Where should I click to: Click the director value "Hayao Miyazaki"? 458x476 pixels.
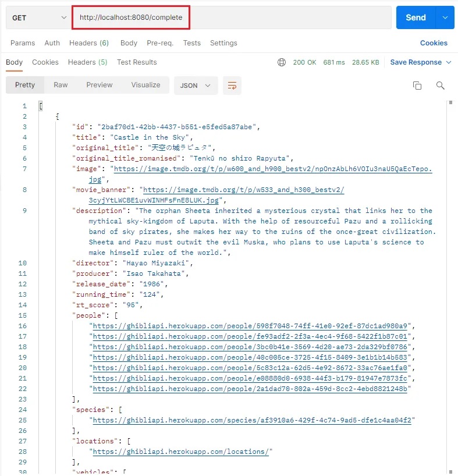coord(156,263)
